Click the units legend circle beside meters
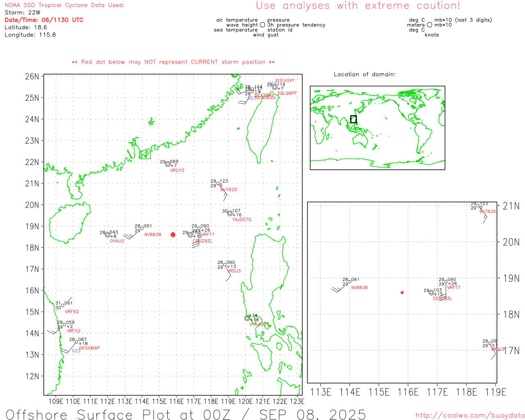Screen dimensions: 525x420 click(429, 25)
